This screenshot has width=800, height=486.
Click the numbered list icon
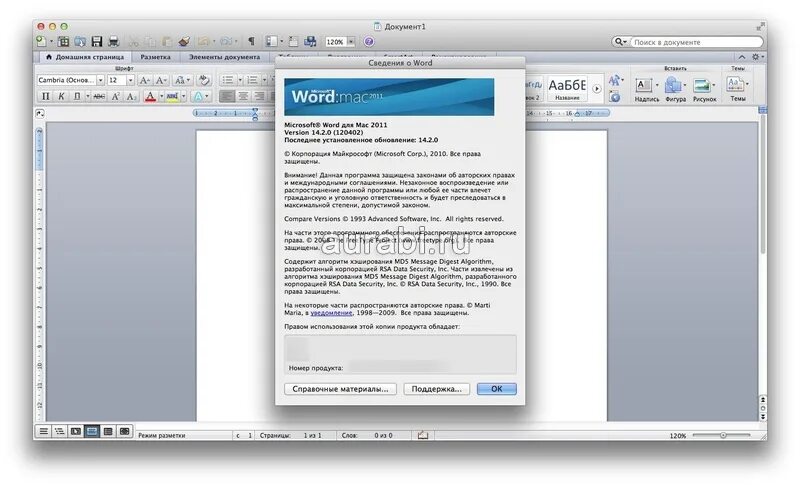252,80
